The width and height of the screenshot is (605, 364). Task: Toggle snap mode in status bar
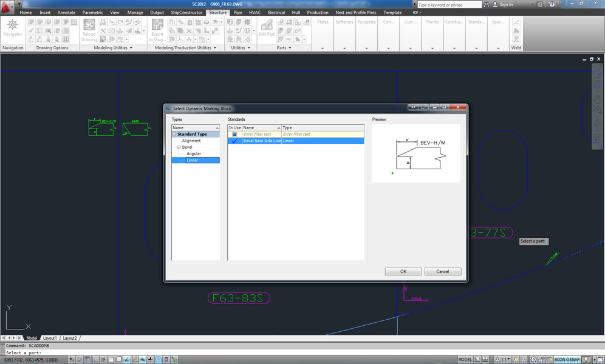79,359
